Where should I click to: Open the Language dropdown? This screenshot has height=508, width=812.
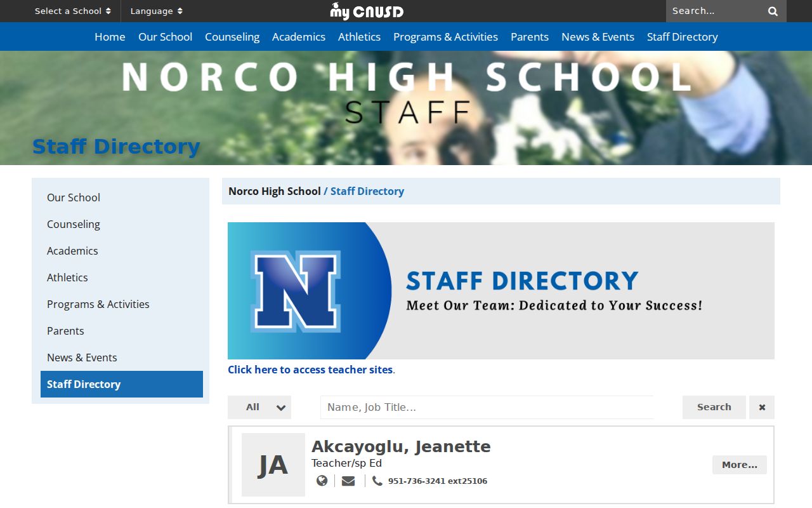[157, 11]
